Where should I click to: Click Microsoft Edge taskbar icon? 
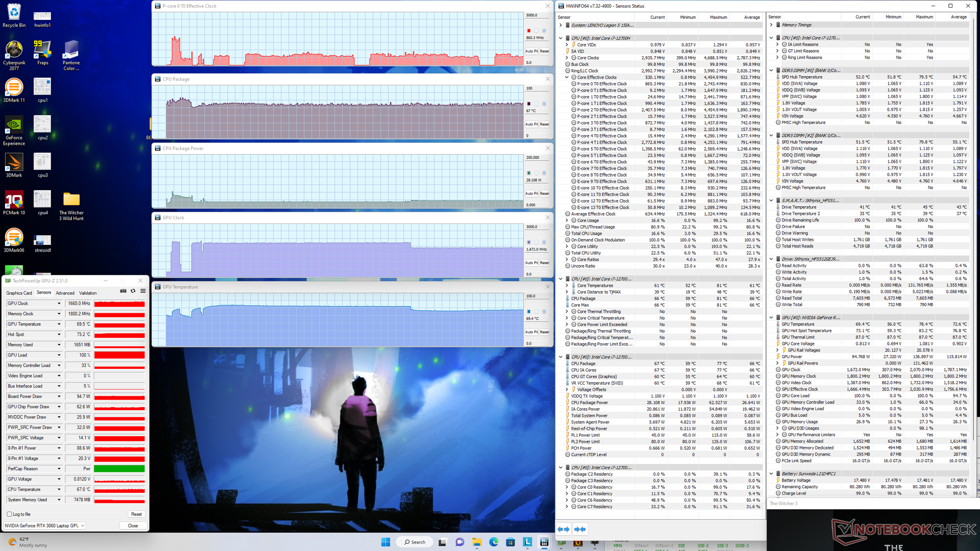coord(494,542)
